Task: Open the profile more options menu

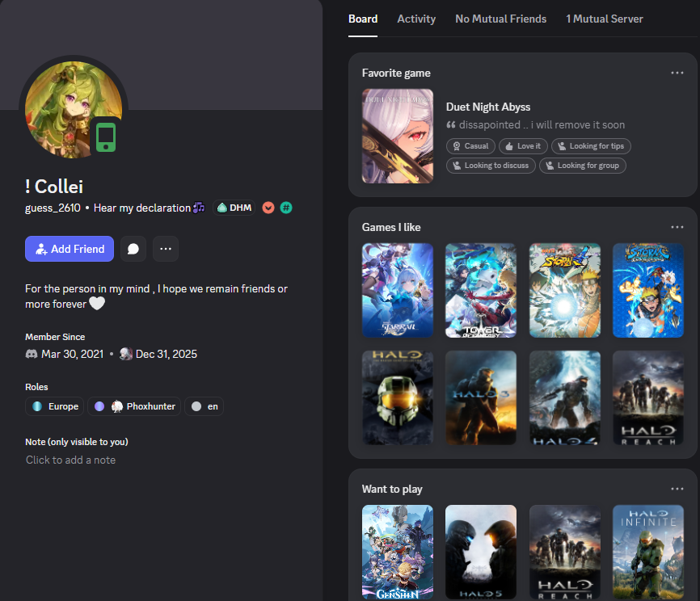Action: (x=166, y=249)
